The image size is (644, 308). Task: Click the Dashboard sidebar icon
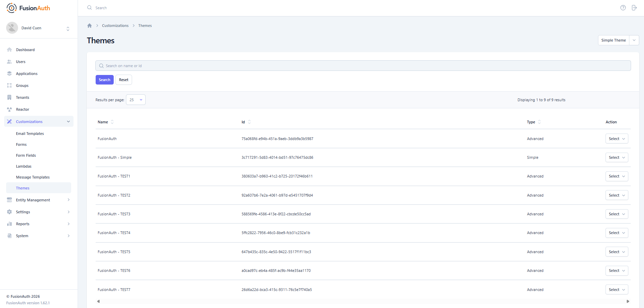[x=10, y=50]
